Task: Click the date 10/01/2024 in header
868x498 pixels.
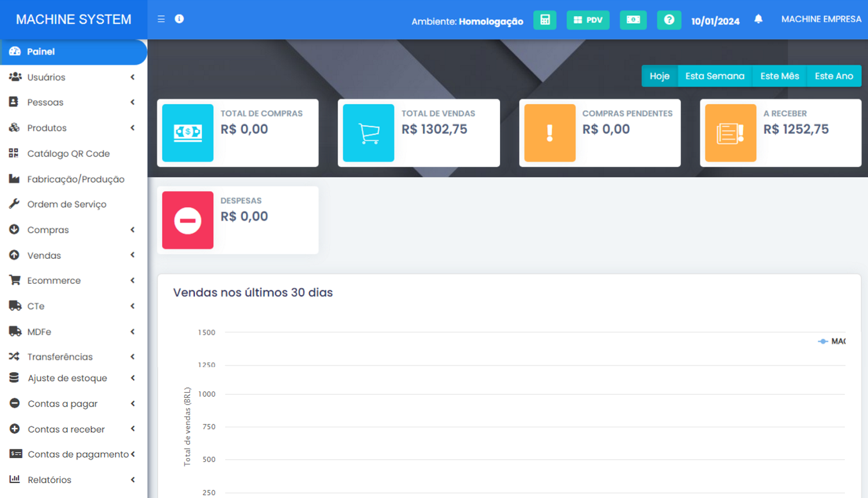Action: (x=715, y=21)
